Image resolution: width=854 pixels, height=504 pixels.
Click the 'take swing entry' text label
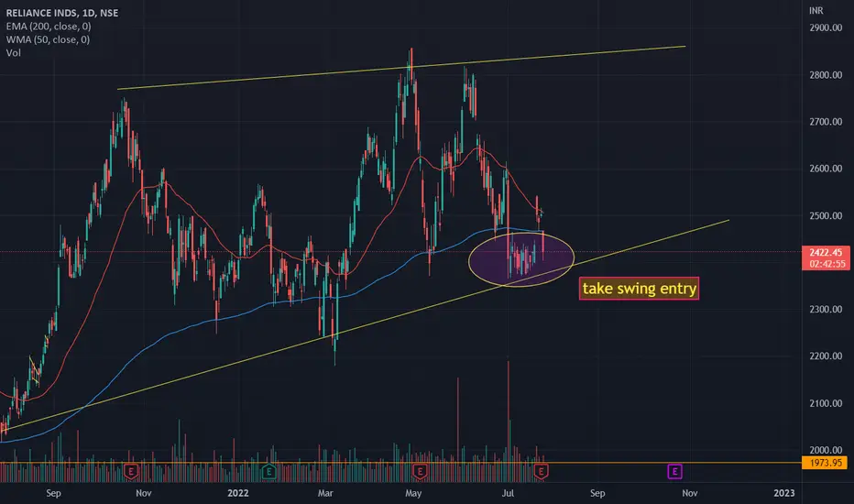[x=639, y=289]
